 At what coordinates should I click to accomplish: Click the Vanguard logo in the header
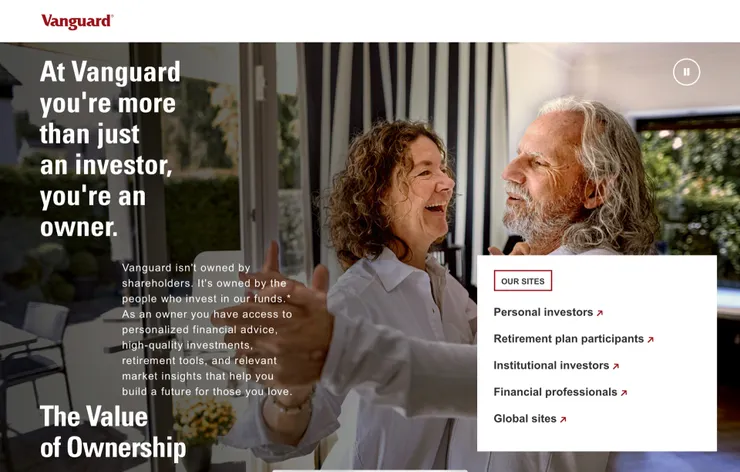point(77,21)
